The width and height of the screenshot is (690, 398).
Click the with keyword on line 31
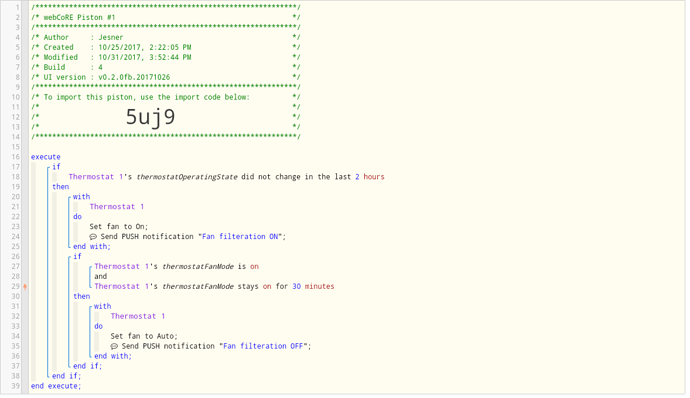point(103,306)
